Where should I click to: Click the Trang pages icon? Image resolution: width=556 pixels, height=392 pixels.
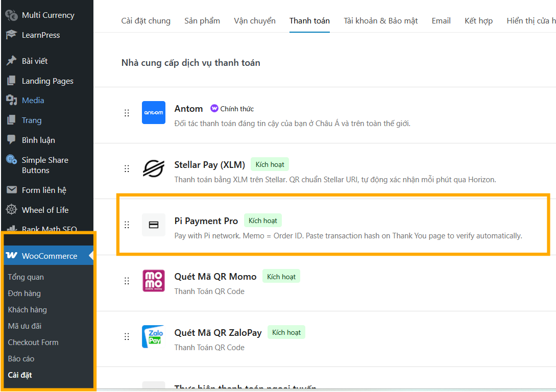[11, 120]
